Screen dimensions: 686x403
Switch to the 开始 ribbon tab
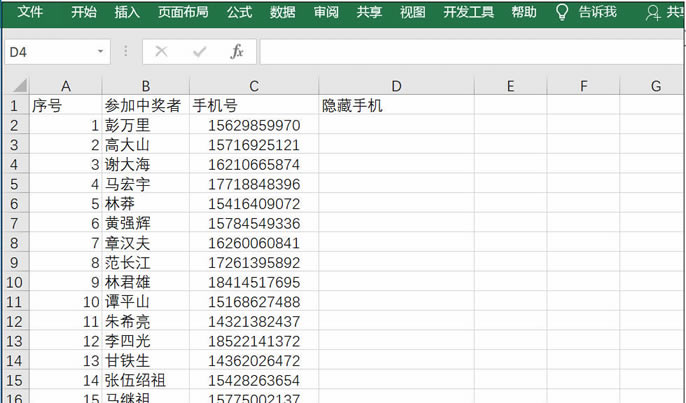click(84, 12)
